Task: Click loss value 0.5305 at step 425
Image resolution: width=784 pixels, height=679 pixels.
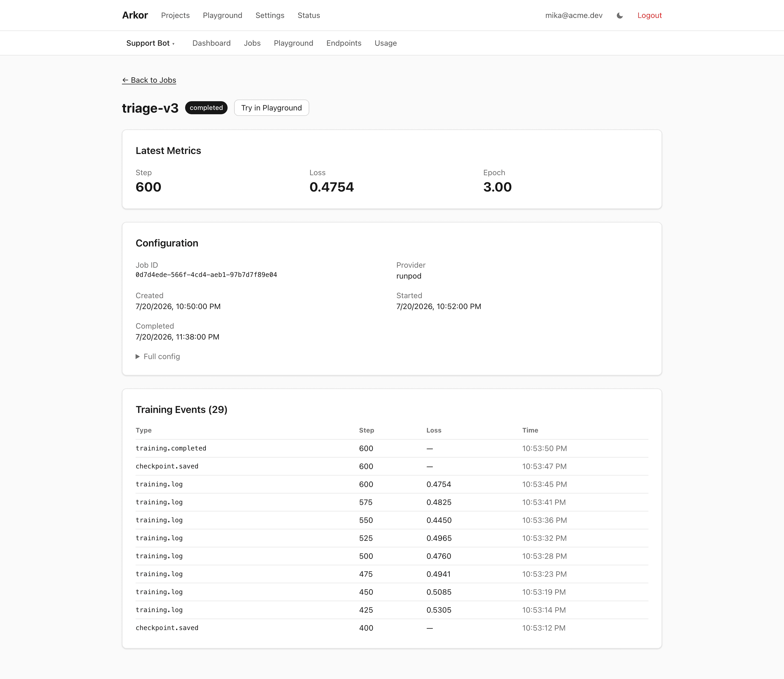Action: pos(439,610)
